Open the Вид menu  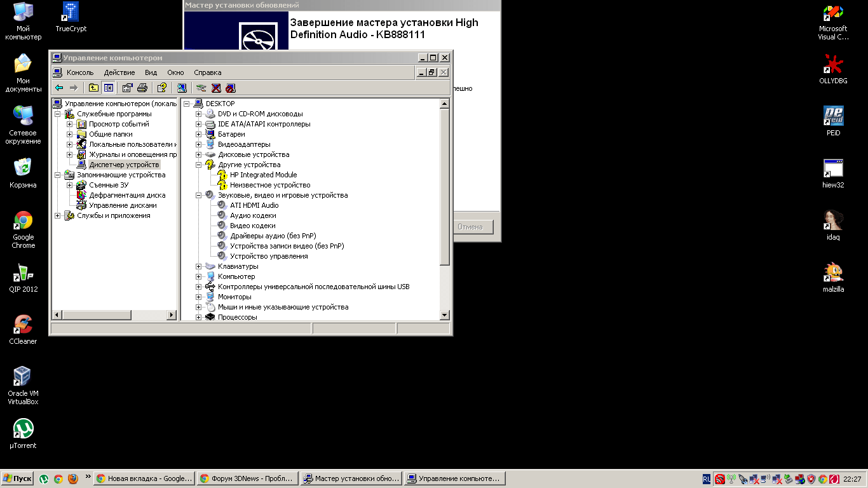pyautogui.click(x=151, y=72)
